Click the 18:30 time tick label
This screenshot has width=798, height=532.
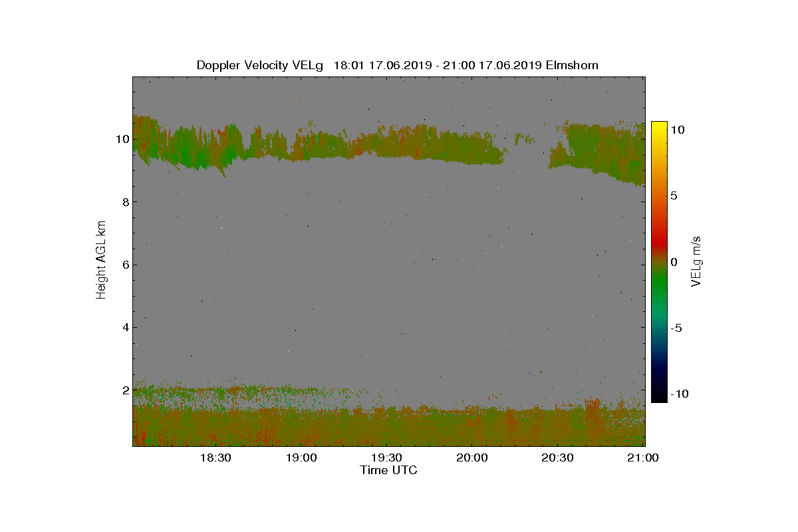(x=215, y=458)
